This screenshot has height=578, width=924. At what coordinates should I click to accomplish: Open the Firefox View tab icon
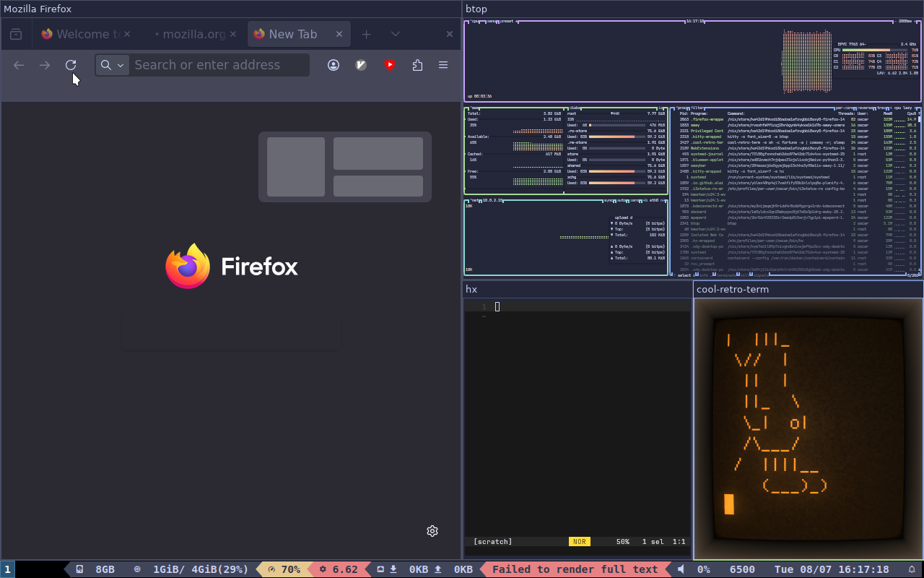pos(16,34)
